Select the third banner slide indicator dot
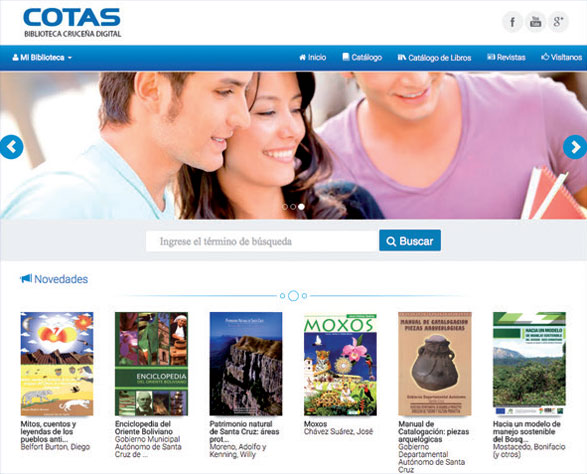The height and width of the screenshot is (474, 587). point(301,207)
